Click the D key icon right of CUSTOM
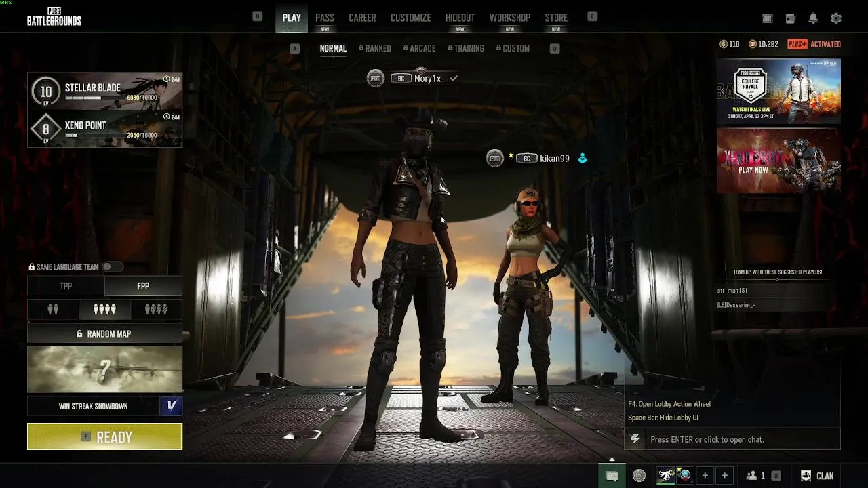 pyautogui.click(x=555, y=48)
